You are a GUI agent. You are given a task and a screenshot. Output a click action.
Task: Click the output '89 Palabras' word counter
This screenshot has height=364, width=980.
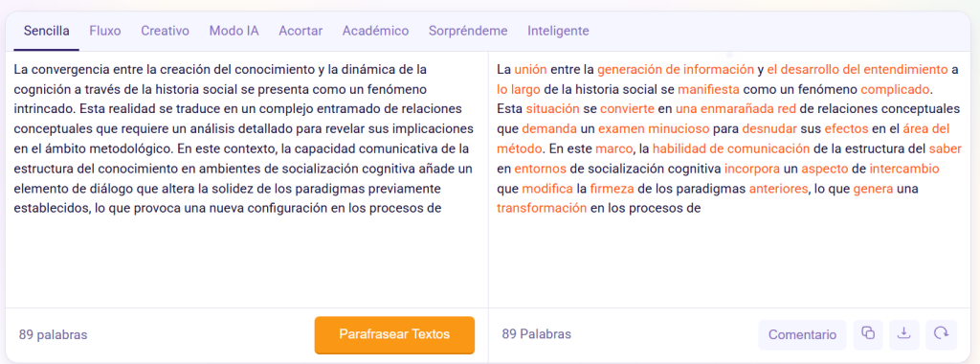point(536,334)
